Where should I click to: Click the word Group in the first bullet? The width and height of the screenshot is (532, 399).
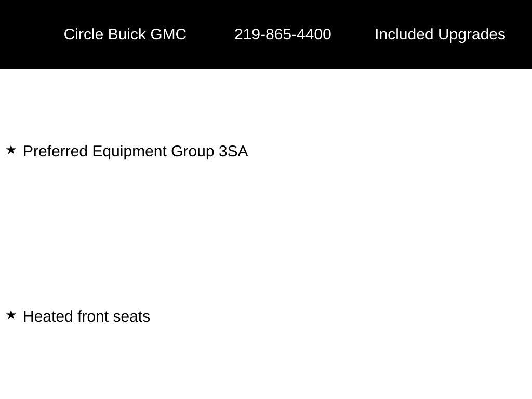(x=193, y=152)
